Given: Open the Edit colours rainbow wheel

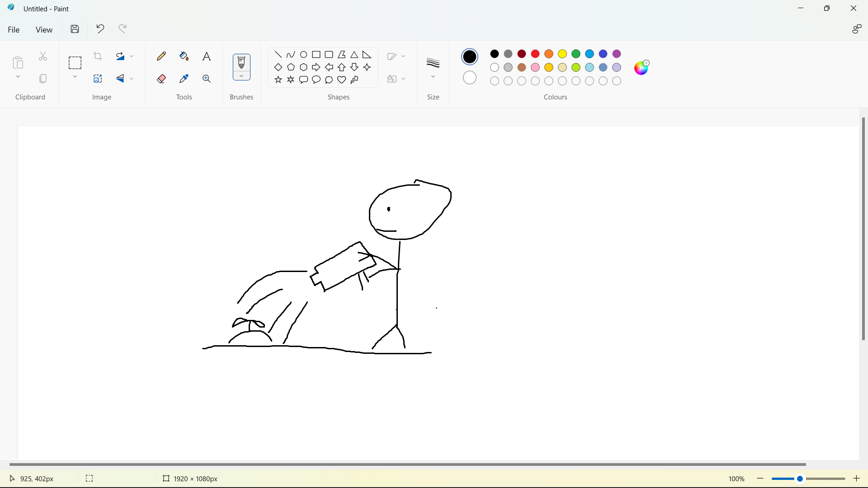Looking at the screenshot, I should [x=641, y=67].
